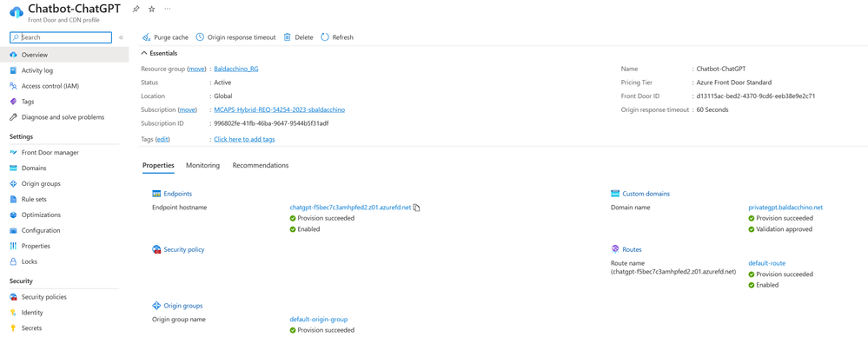Click the '60 Seconds' timeout value
The height and width of the screenshot is (337, 868).
[712, 109]
